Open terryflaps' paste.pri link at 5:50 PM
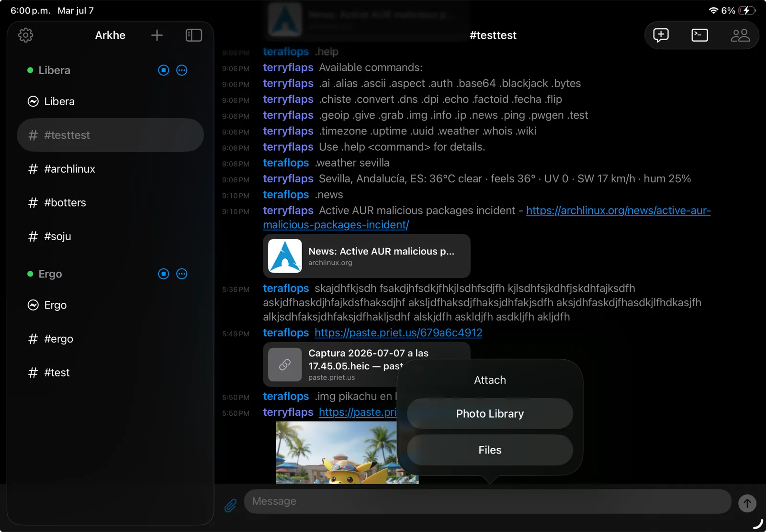 coord(358,412)
